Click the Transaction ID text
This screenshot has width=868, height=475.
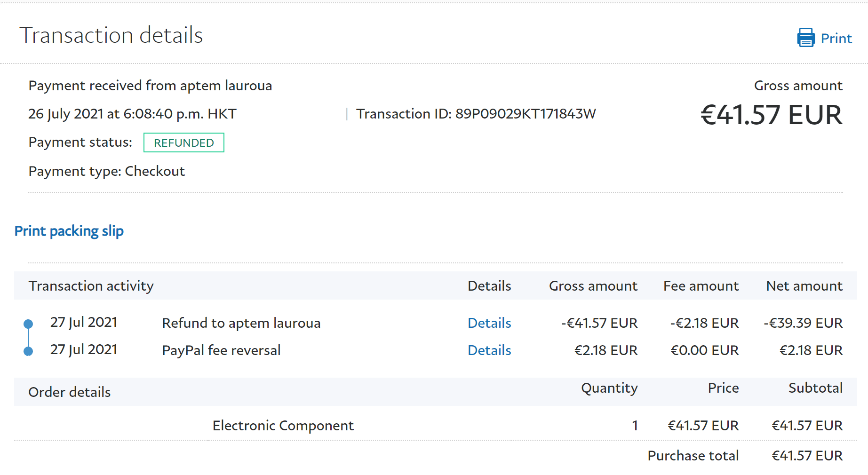(x=476, y=114)
